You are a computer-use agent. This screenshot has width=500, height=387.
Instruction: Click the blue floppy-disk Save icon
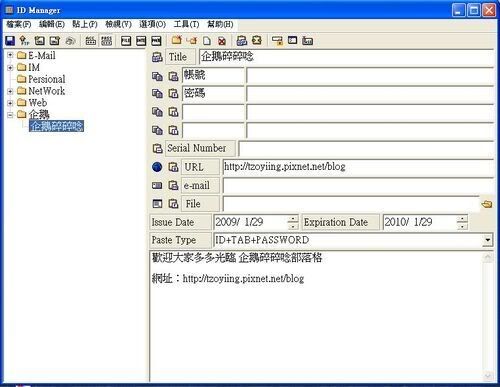point(10,41)
